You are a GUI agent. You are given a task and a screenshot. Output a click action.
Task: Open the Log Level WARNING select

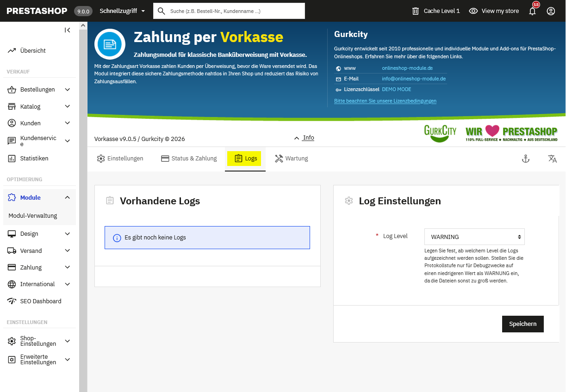pos(474,237)
